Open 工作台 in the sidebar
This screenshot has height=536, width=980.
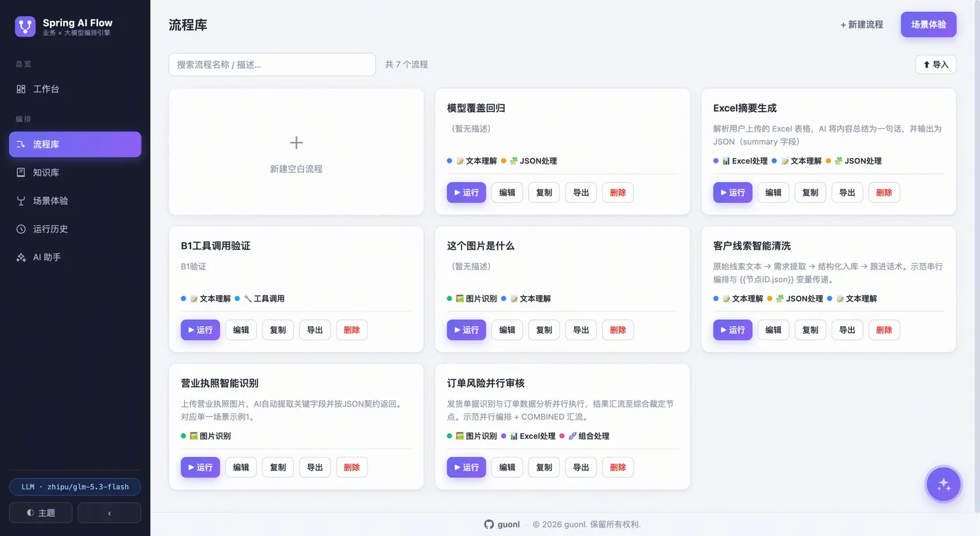tap(75, 90)
